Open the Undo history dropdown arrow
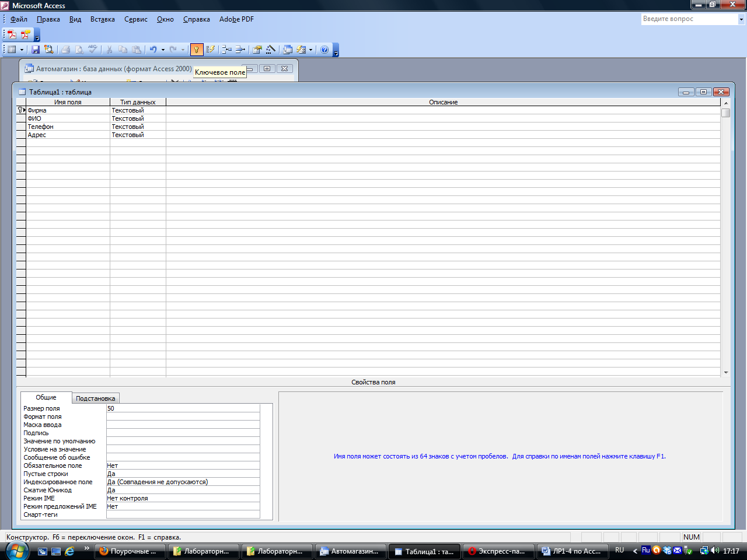The width and height of the screenshot is (747, 560). [x=163, y=50]
